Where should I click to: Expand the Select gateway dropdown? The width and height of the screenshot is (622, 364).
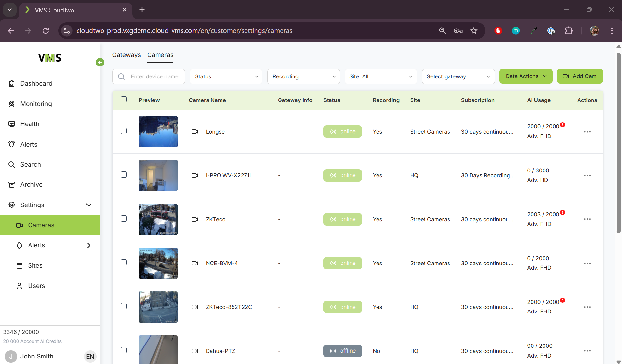[458, 76]
